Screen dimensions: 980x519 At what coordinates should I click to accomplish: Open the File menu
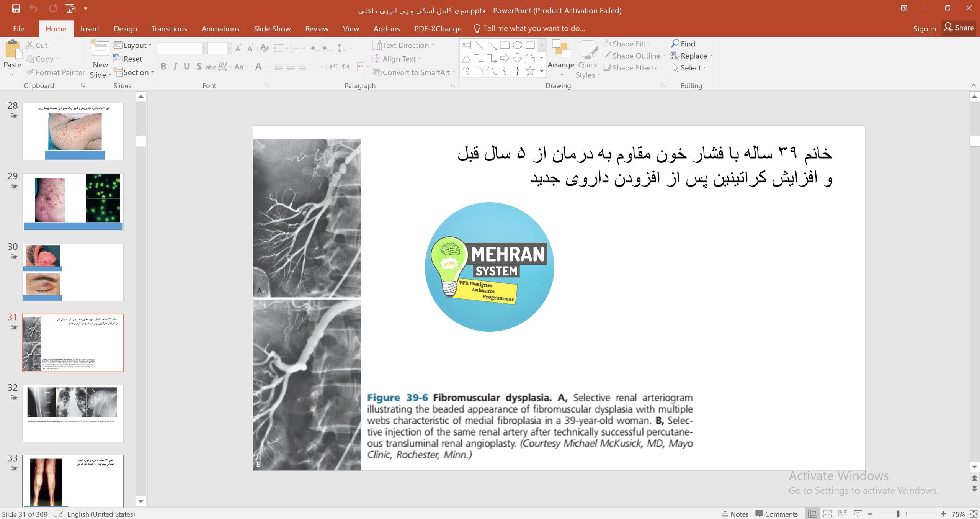pyautogui.click(x=18, y=29)
